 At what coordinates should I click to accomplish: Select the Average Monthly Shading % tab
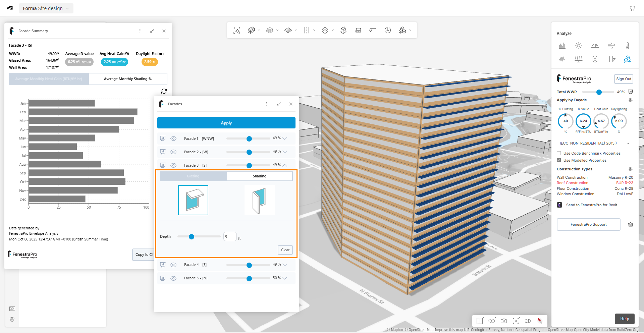coord(127,79)
